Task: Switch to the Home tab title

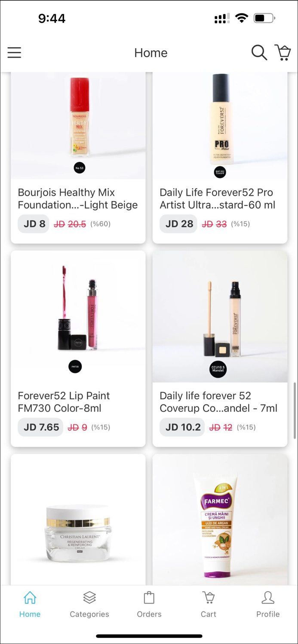Action: coord(151,52)
